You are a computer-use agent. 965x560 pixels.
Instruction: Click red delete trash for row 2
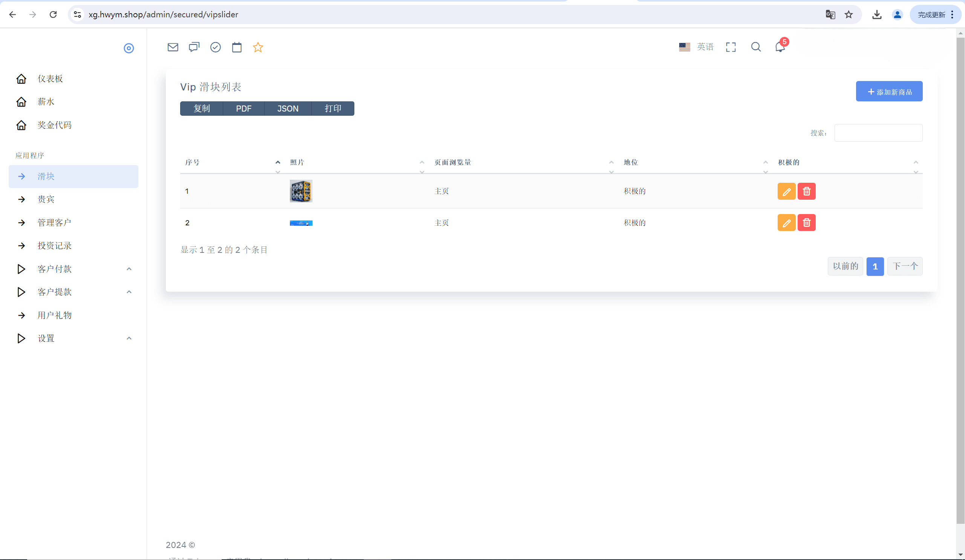(x=806, y=223)
